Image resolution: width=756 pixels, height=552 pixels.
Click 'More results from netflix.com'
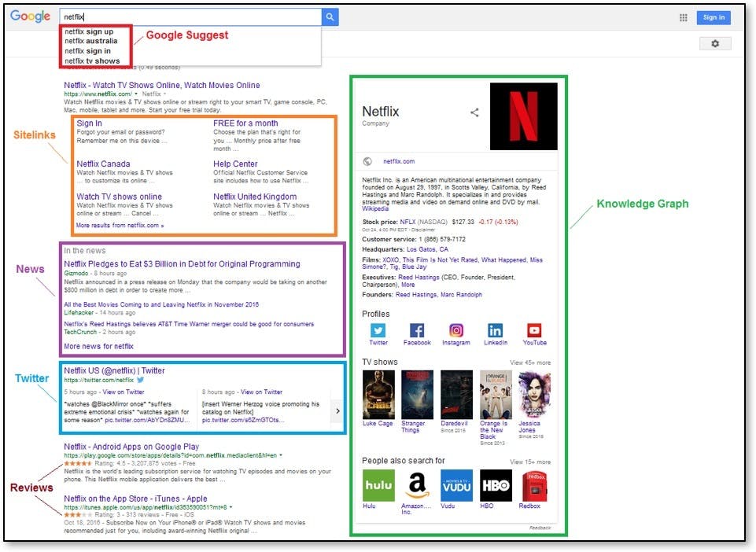120,225
